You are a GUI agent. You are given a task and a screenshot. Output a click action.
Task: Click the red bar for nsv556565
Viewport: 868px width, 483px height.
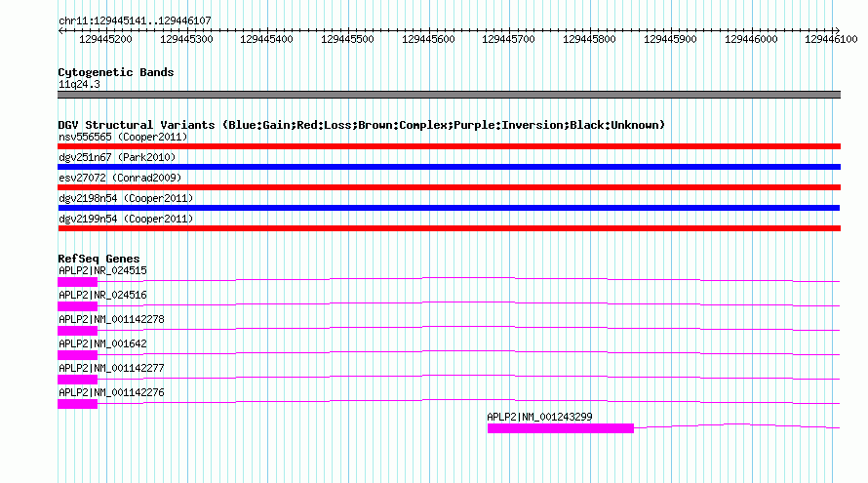(x=449, y=146)
